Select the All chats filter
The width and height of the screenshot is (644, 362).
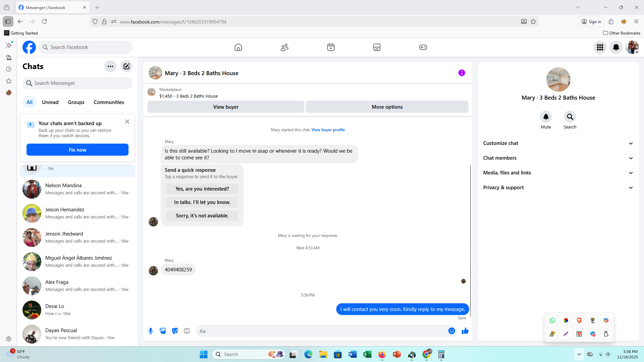click(x=30, y=102)
